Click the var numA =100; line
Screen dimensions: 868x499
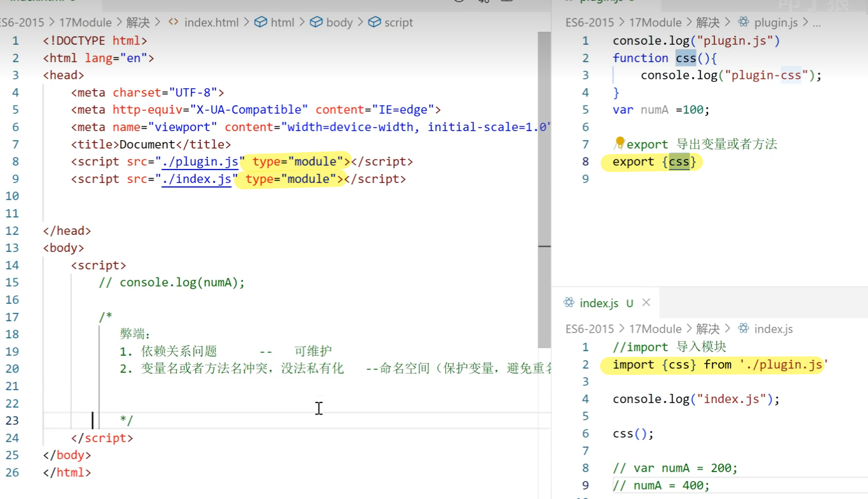[x=661, y=109]
